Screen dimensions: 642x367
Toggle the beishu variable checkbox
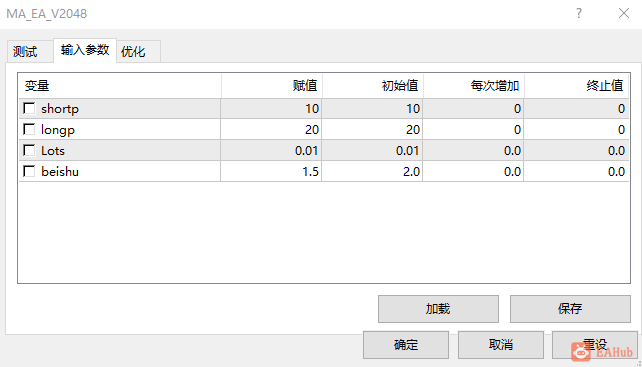tap(29, 171)
